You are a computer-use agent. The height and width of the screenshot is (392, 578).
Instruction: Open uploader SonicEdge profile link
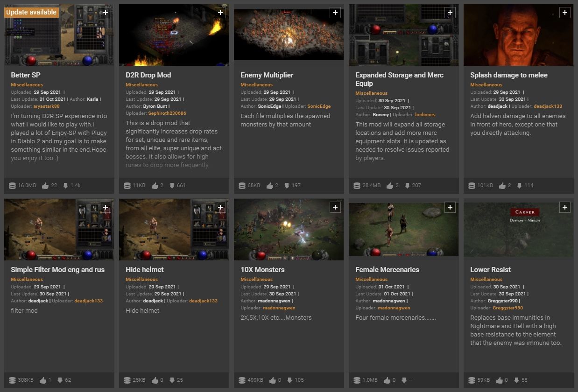319,106
